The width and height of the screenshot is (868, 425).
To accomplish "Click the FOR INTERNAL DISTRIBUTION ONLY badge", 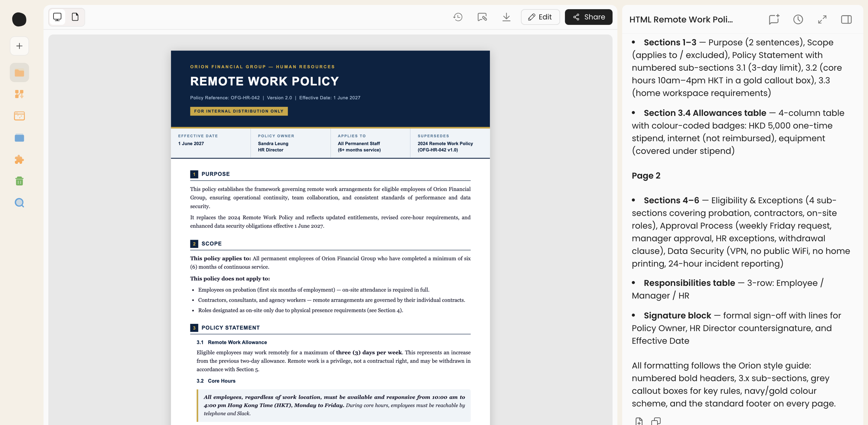I will click(x=239, y=111).
